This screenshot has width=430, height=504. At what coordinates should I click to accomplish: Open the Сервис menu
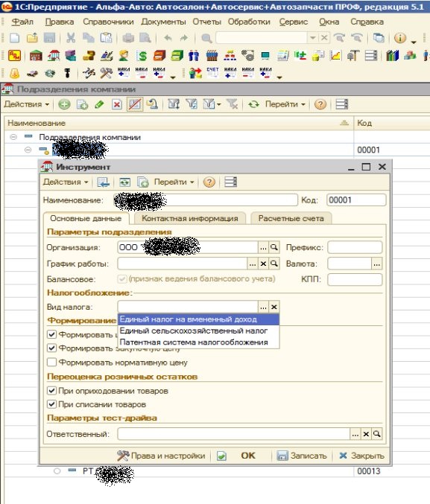tap(294, 22)
